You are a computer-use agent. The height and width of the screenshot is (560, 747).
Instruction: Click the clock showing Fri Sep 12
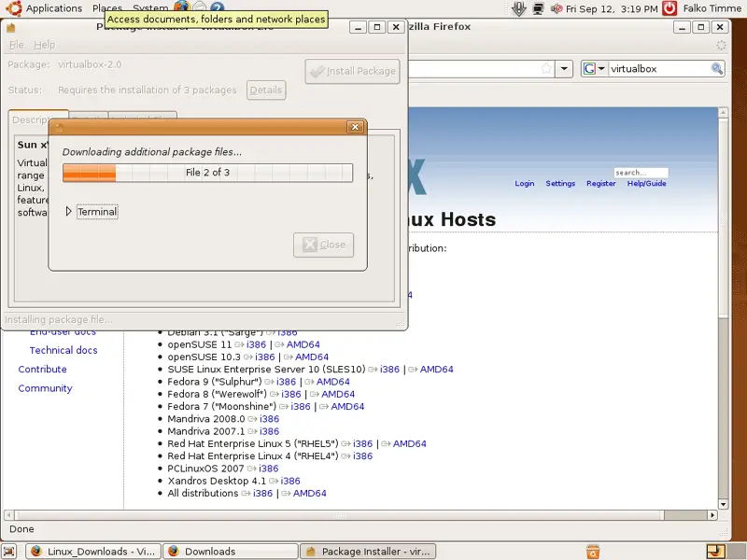pos(612,8)
